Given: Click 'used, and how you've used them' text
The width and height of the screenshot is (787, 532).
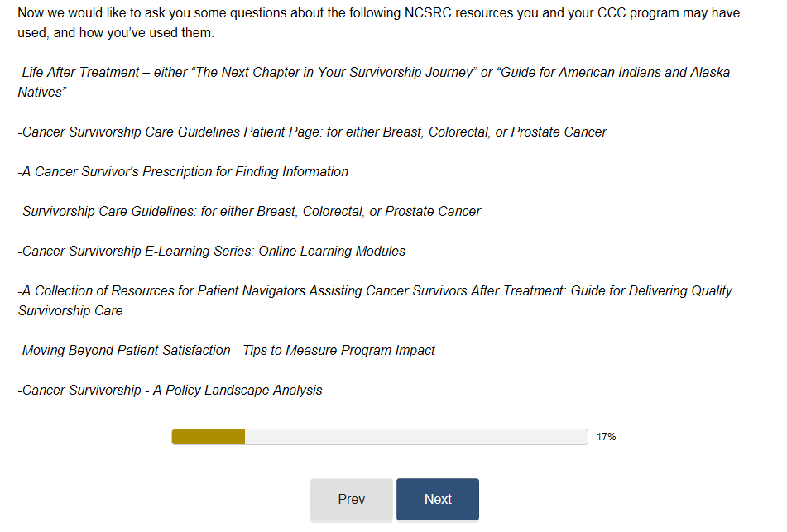Looking at the screenshot, I should [x=115, y=33].
